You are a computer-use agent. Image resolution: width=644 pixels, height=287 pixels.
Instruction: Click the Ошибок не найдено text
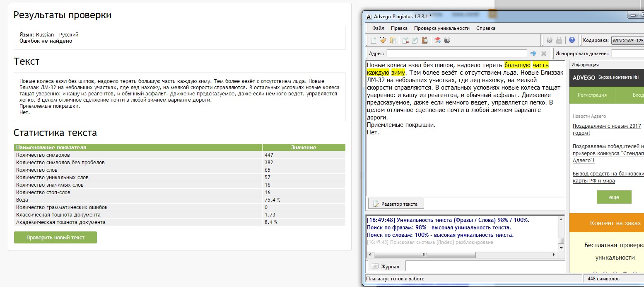click(46, 41)
